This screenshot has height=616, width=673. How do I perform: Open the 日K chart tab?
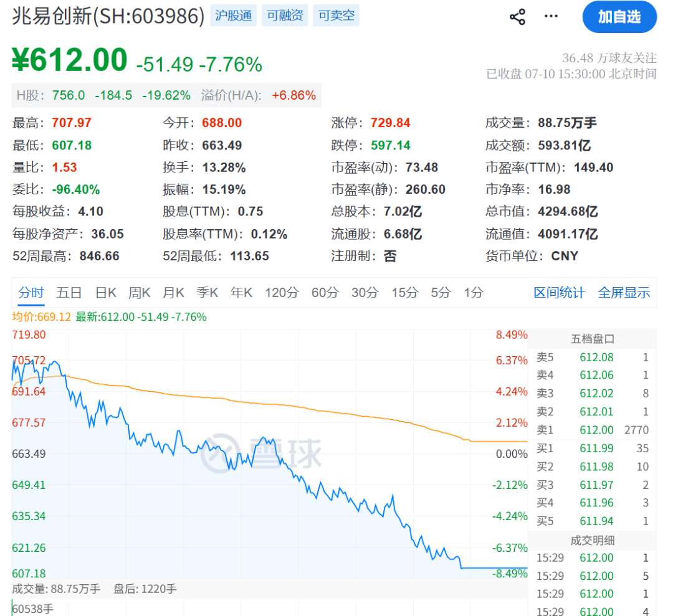point(105,293)
